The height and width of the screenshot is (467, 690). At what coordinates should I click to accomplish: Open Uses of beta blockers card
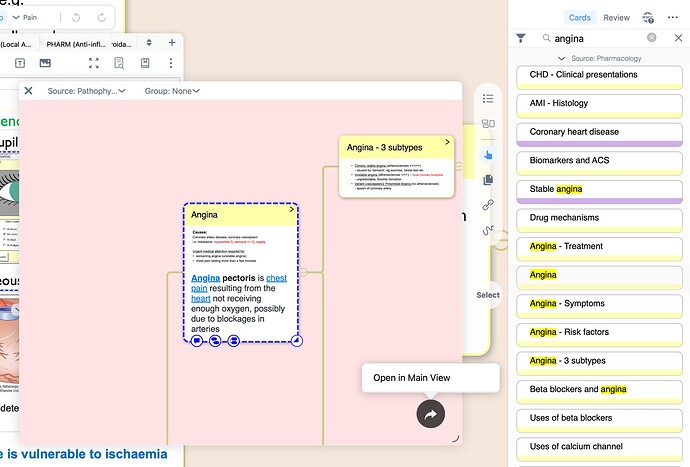coord(599,421)
